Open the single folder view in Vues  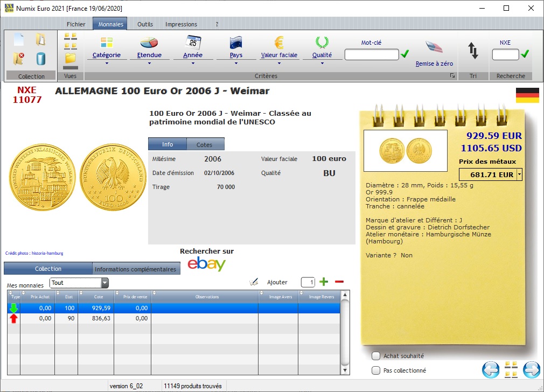pos(71,58)
